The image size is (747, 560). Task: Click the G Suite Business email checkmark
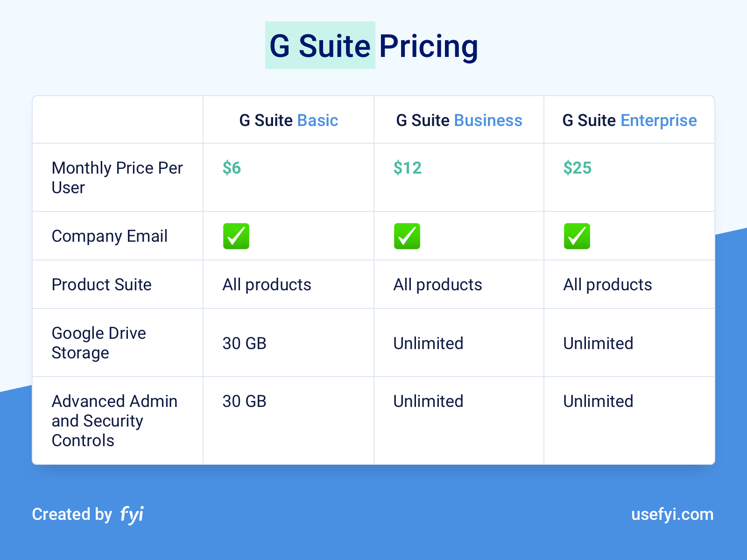tap(407, 236)
